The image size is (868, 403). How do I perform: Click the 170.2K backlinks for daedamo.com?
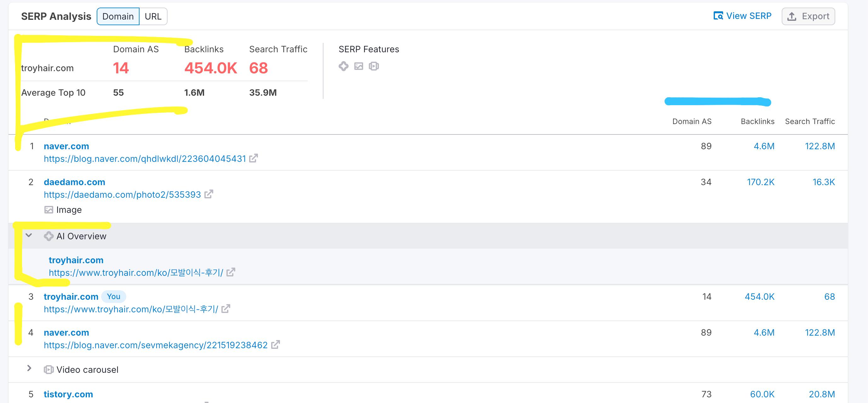coord(761,182)
